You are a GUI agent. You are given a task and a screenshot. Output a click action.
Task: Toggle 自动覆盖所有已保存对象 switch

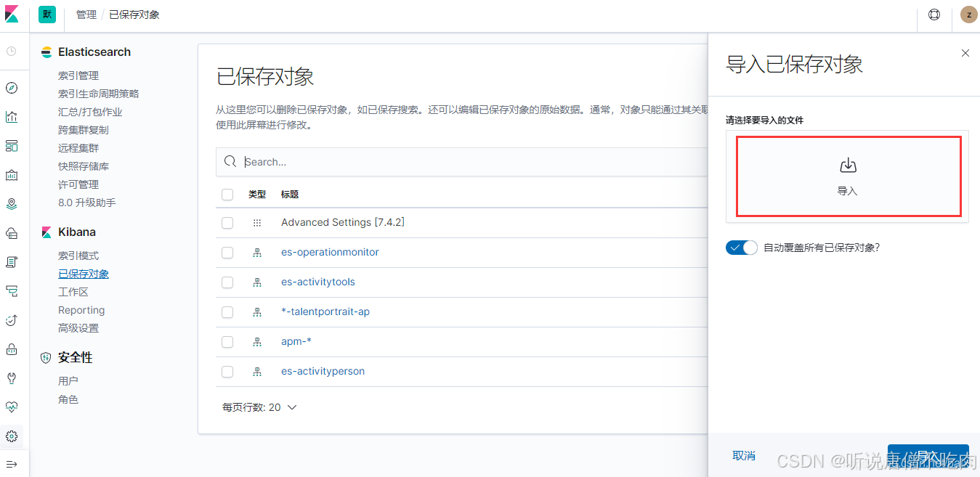(x=742, y=248)
